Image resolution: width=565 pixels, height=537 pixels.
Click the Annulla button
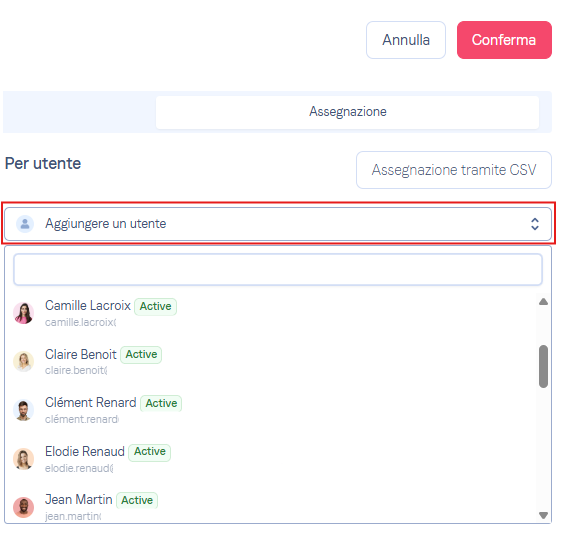406,40
